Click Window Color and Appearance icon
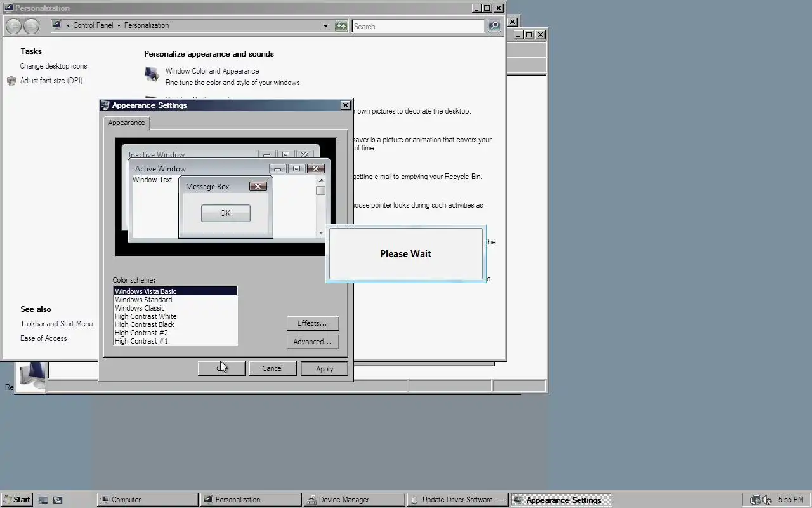This screenshot has height=508, width=812. 152,75
